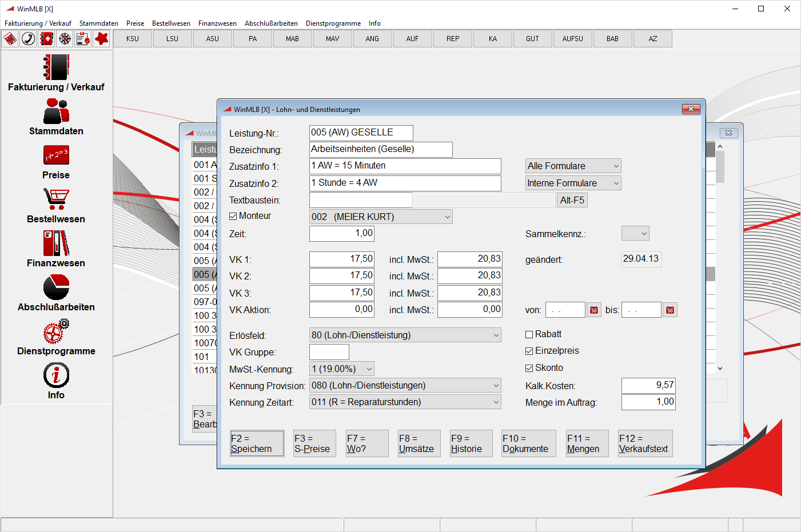
Task: Click the F2 = Speichern button
Action: pos(257,443)
